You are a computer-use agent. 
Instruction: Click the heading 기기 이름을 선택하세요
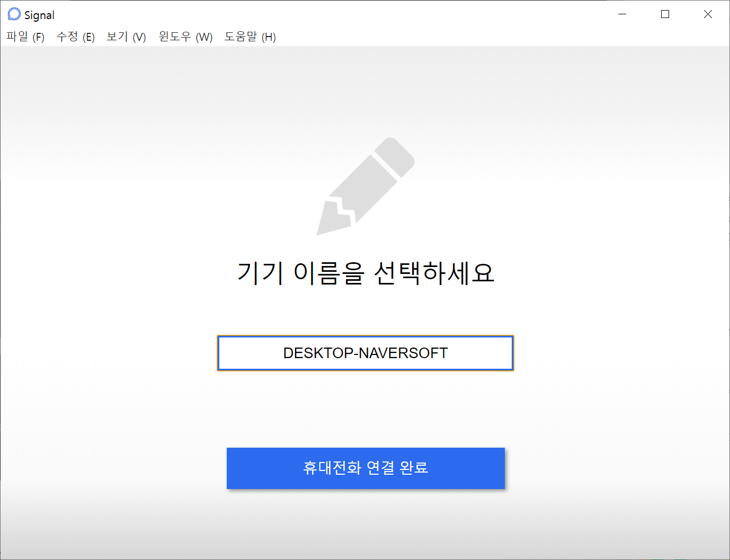[366, 273]
